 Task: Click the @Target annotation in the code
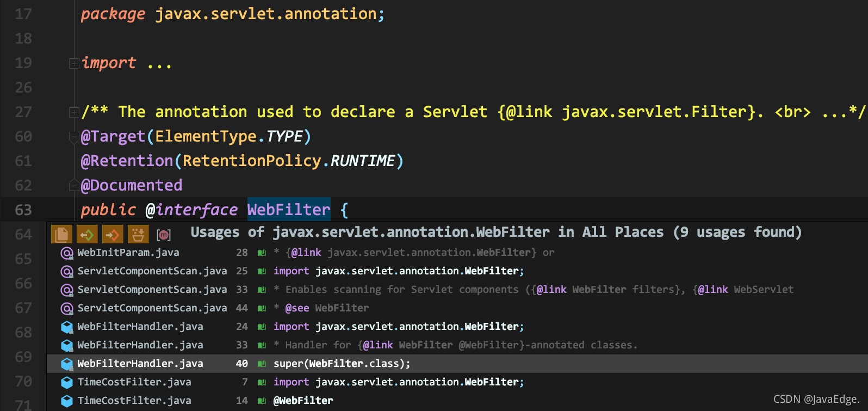[113, 136]
